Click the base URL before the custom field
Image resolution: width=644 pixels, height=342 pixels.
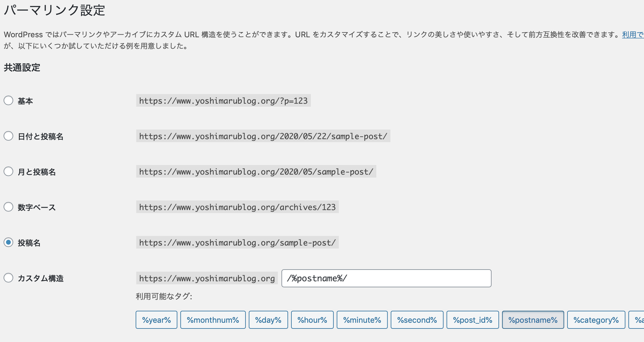tap(207, 278)
